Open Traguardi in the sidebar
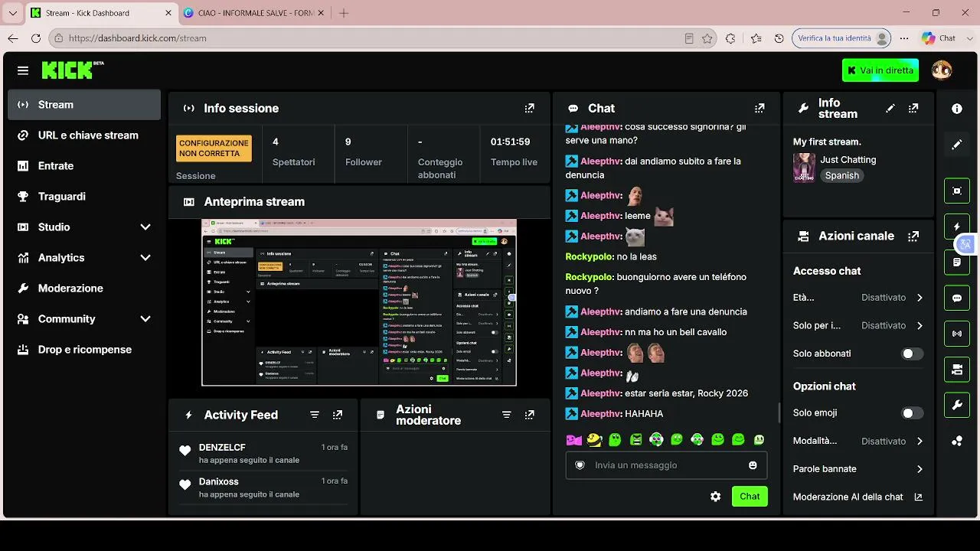This screenshot has height=551, width=980. coord(84,197)
